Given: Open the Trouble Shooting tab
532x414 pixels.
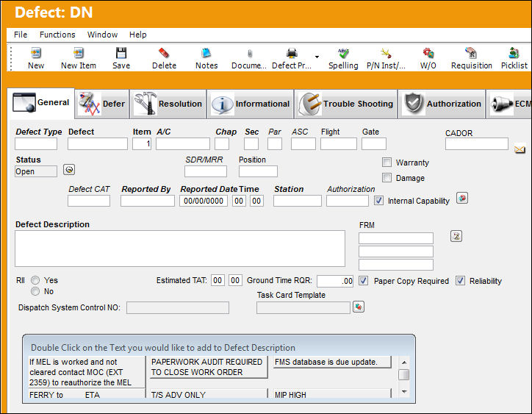Looking at the screenshot, I should [x=346, y=104].
